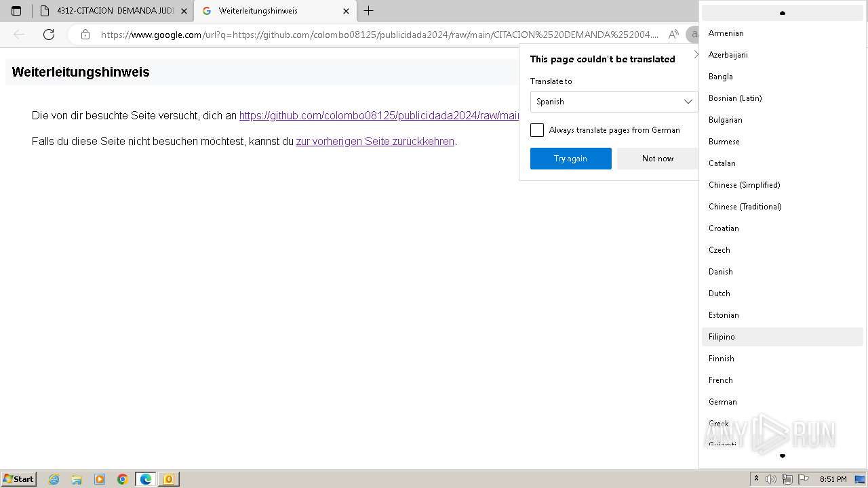View site information lock icon
The width and height of the screenshot is (868, 488).
coord(85,35)
